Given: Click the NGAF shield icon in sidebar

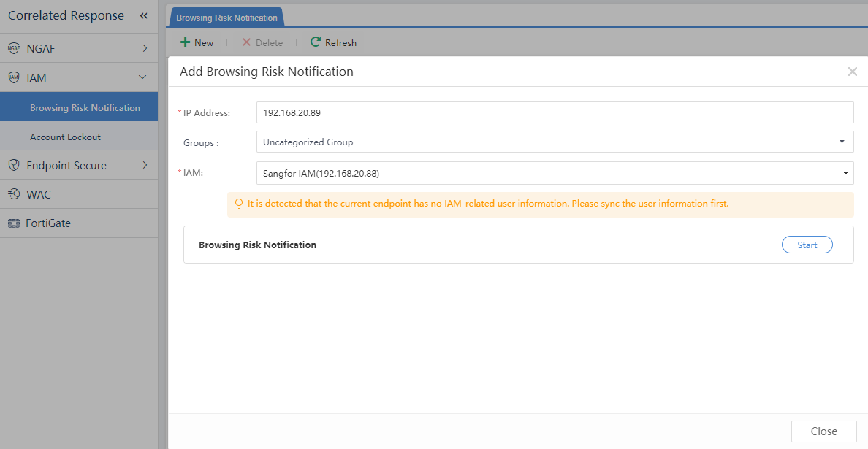Looking at the screenshot, I should coord(14,49).
